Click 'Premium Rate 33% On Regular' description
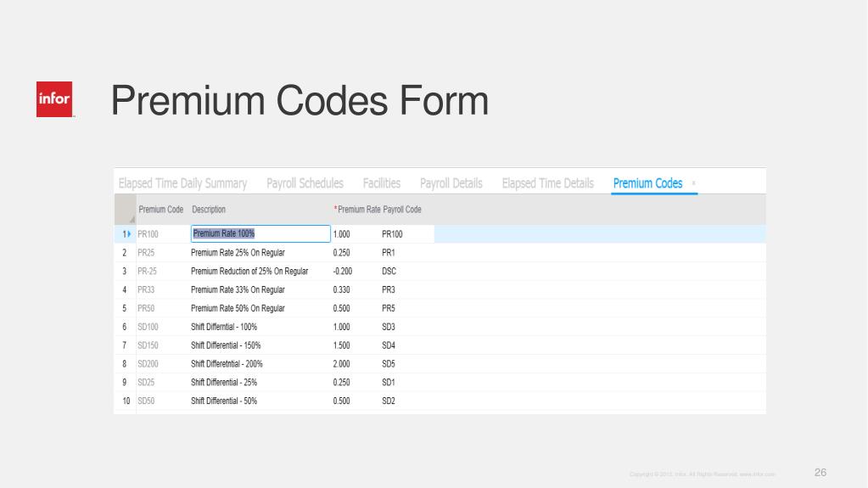Screen dimensions: 868x488 pos(238,289)
